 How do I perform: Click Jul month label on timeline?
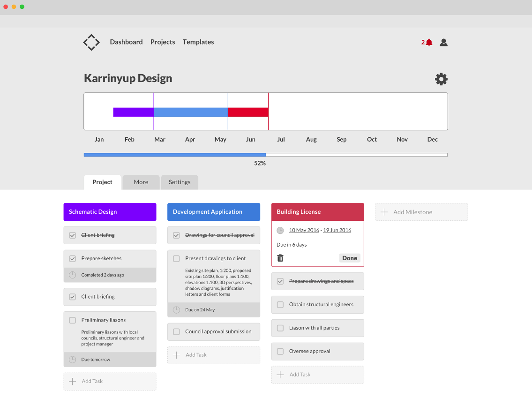coord(281,139)
